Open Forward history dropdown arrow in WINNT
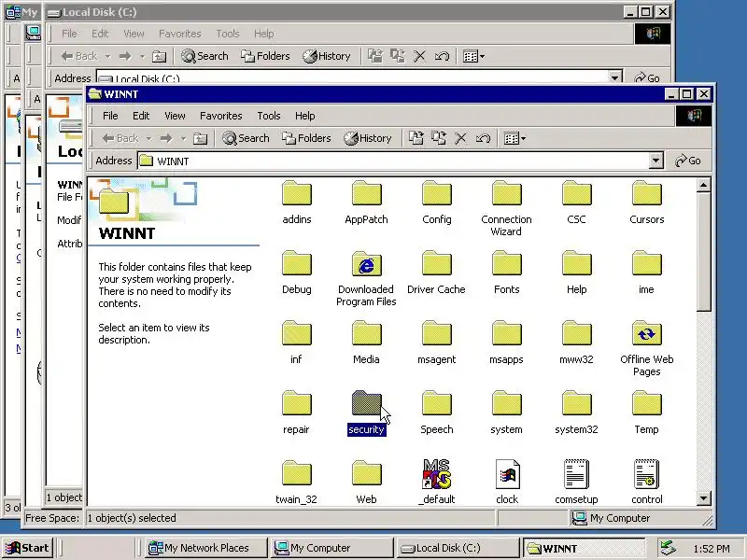Image resolution: width=747 pixels, height=560 pixels. click(183, 138)
